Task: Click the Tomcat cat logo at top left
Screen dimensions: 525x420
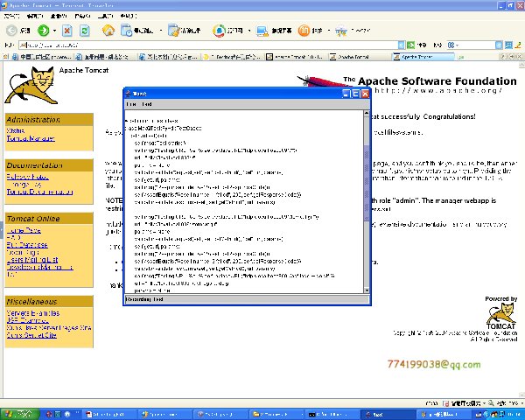Action: tap(31, 85)
